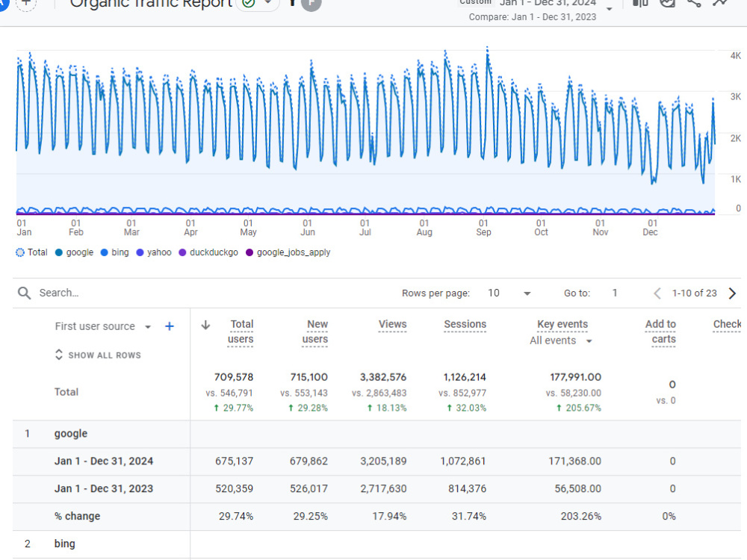Click the share report icon at top right
747x560 pixels.
pos(694,3)
